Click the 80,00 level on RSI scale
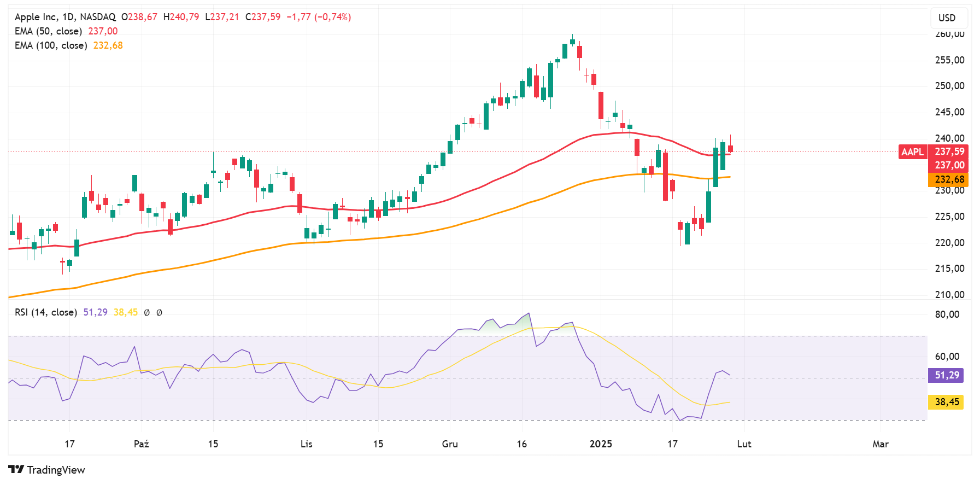This screenshot has height=484, width=980. tap(947, 314)
